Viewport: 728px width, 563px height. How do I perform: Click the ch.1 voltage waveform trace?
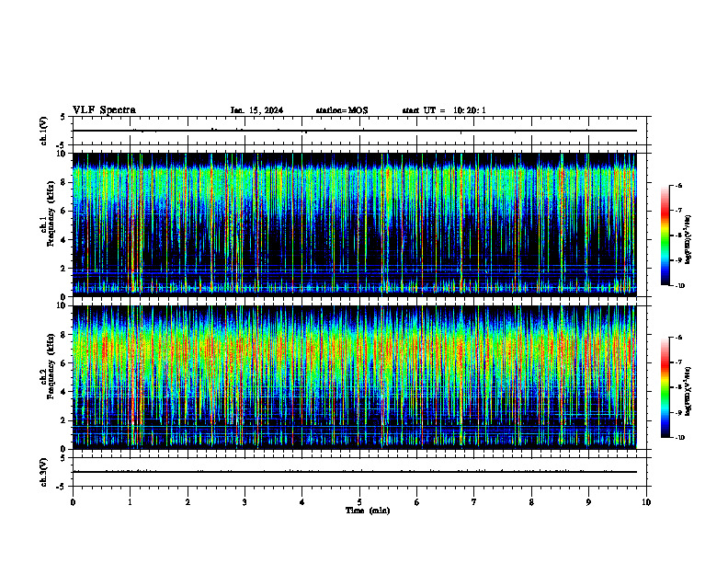(x=354, y=131)
